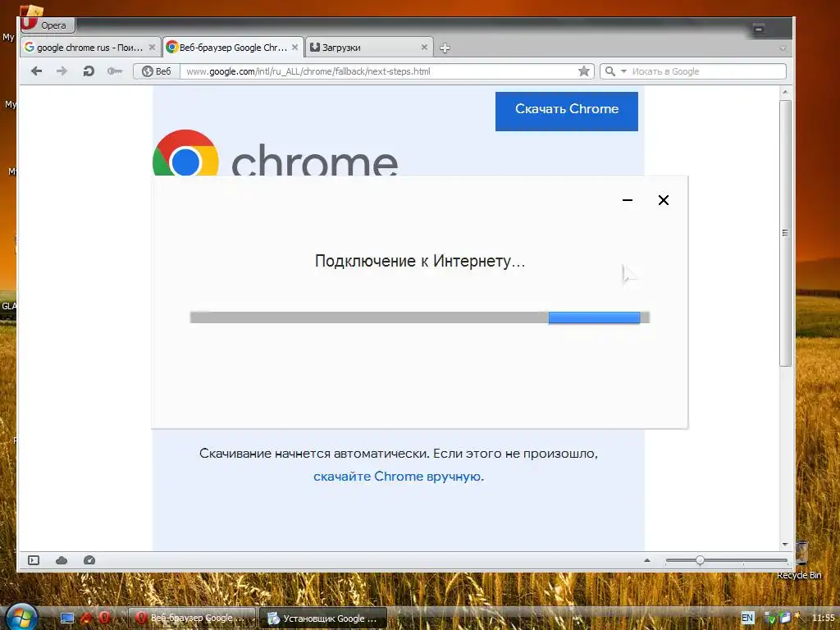Click Show Desktop quick launch icon
The image size is (840, 630).
coord(67,619)
